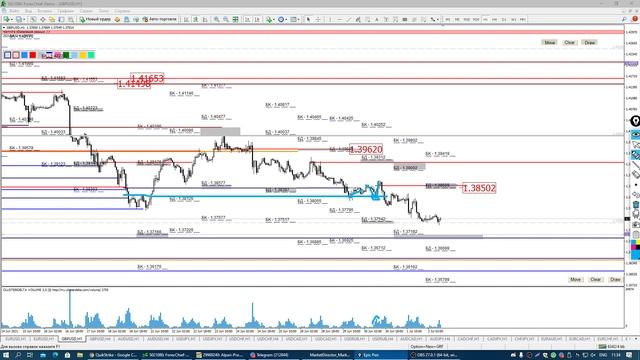Click the bottom Clear button
640x360 pixels.
click(x=596, y=280)
